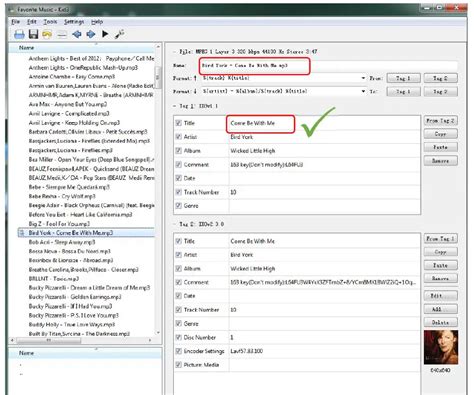Screen dimensions: 474x395
Task: Go to next file with right arrow
Action: 91,34
